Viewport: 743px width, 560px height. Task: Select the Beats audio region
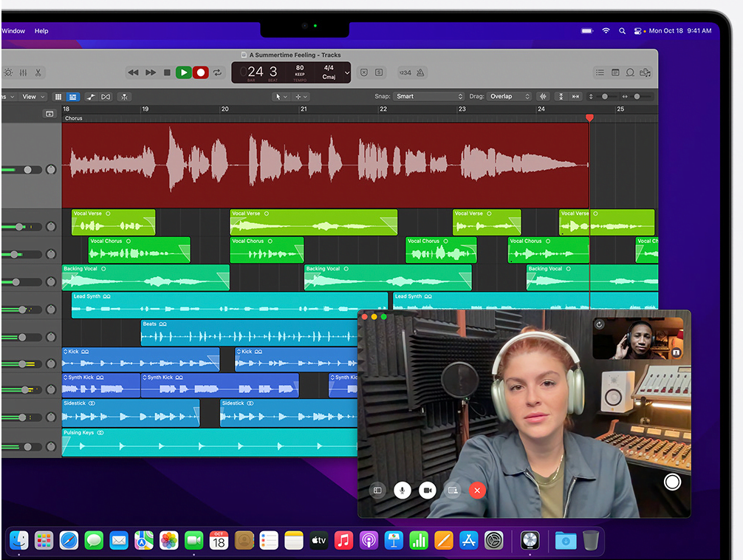[249, 333]
